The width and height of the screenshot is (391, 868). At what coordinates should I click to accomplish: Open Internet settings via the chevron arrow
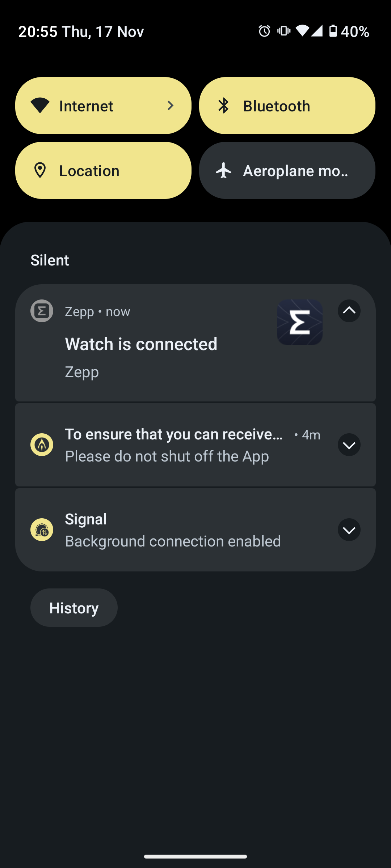[x=170, y=105]
